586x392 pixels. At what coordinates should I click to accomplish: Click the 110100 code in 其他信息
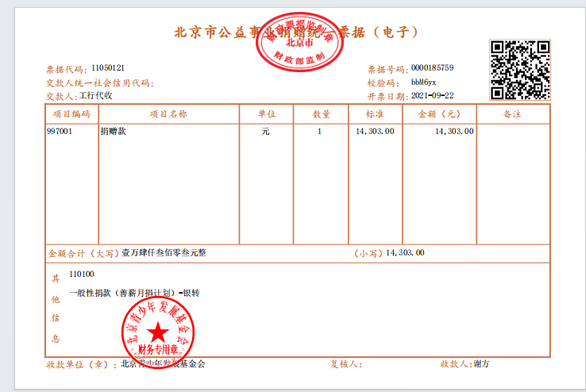[x=82, y=275]
